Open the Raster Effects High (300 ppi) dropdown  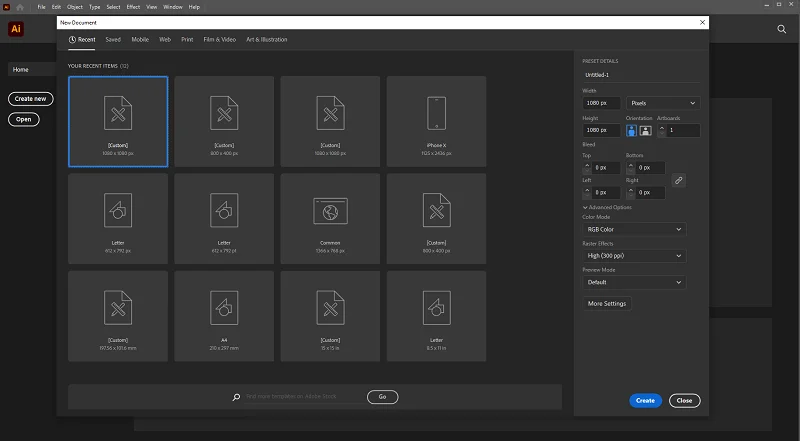(634, 256)
